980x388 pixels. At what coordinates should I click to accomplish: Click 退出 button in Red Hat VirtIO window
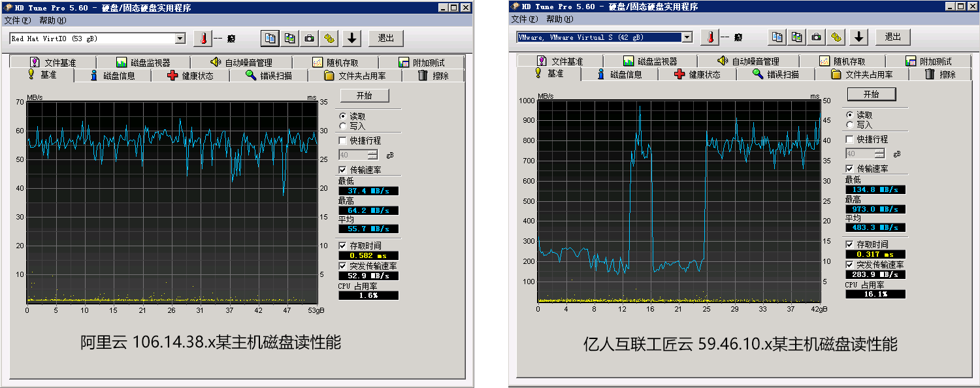click(x=386, y=38)
